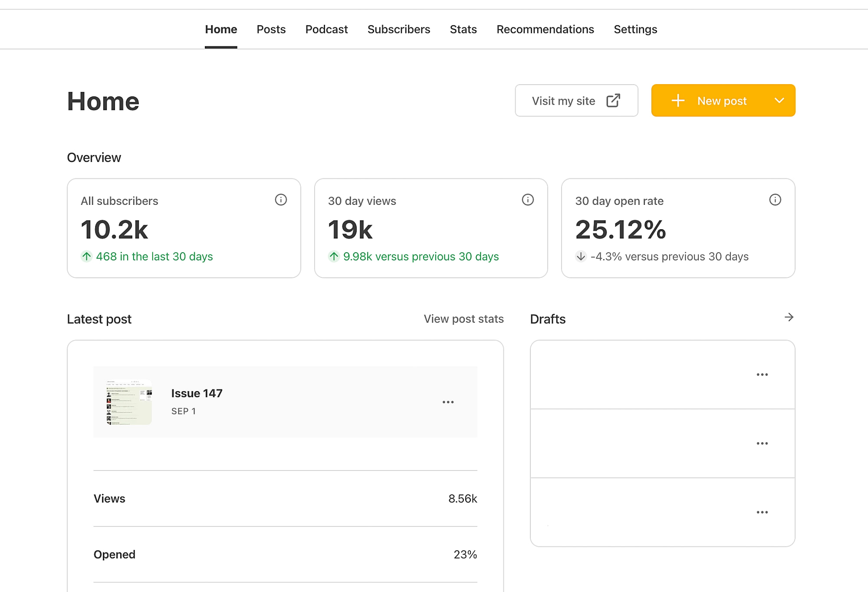868x592 pixels.
Task: Open the Subscribers tab
Action: point(398,30)
